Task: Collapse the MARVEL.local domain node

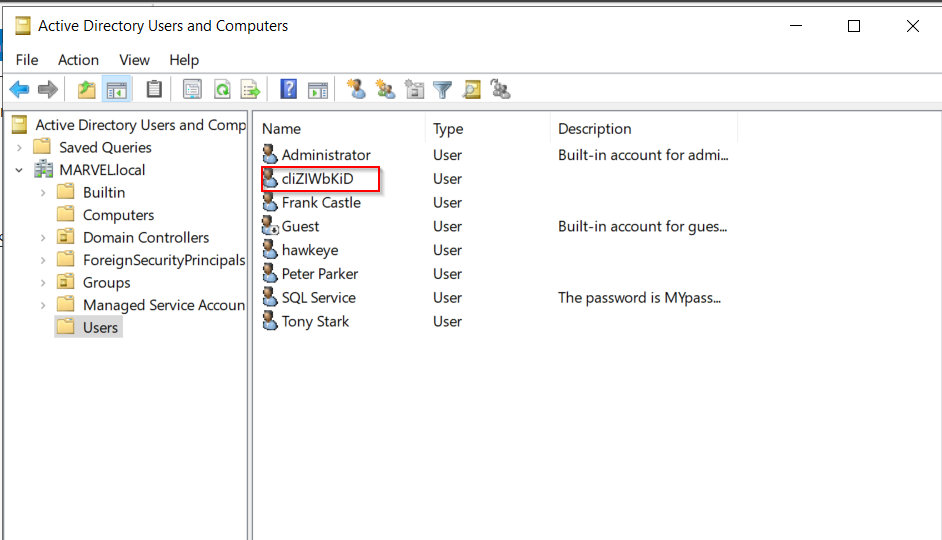Action: (x=19, y=170)
